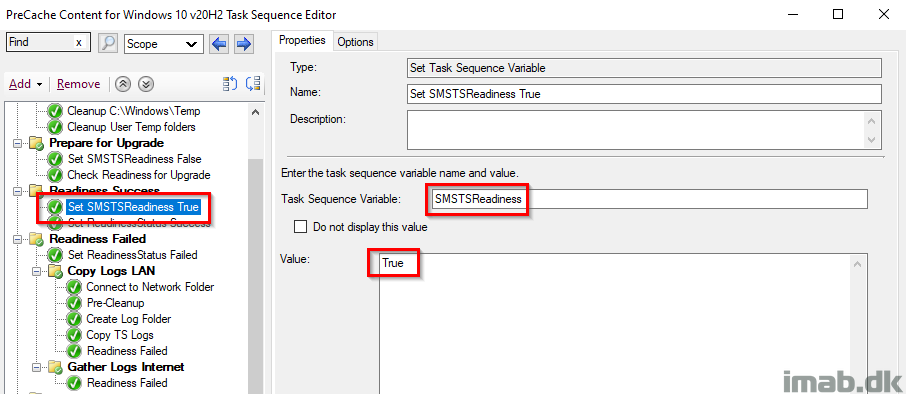Click the expand all tree icon
Screen dimensions: 906x394
230,84
